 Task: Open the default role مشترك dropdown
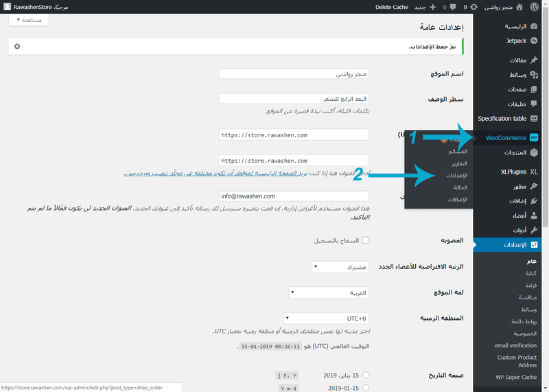tap(340, 267)
